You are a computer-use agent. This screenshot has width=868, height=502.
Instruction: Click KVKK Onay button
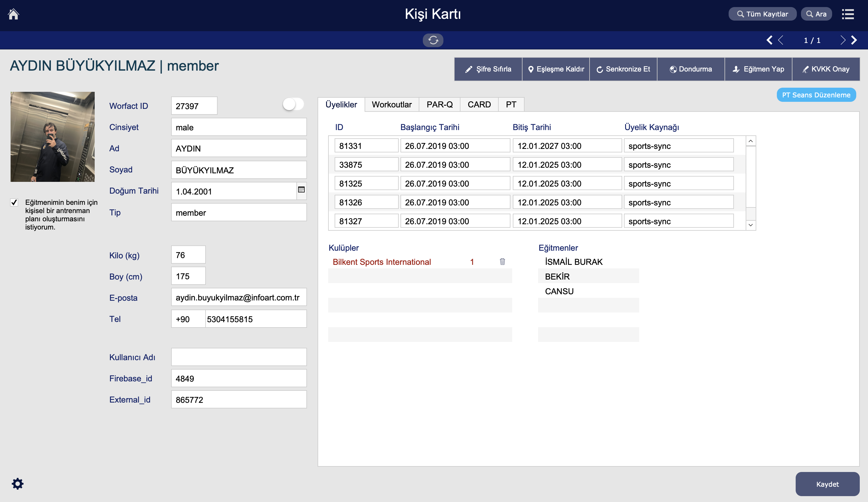pos(826,69)
